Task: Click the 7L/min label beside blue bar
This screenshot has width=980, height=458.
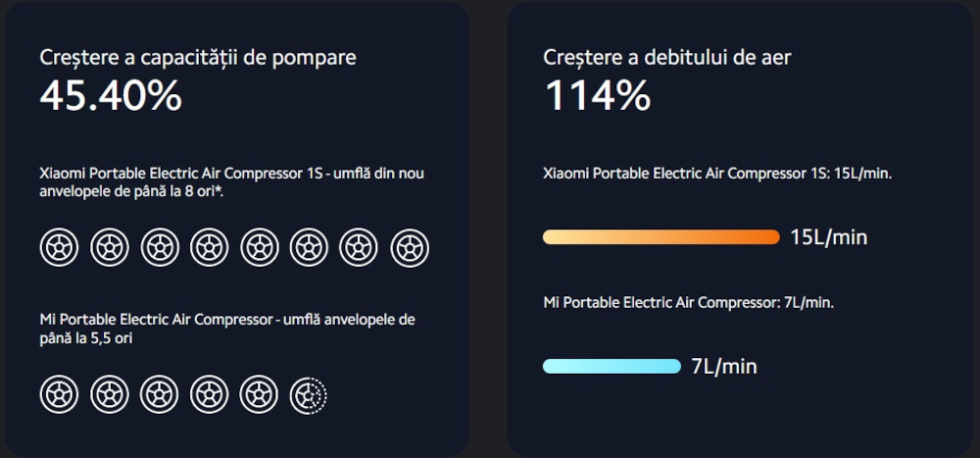Action: click(x=724, y=367)
